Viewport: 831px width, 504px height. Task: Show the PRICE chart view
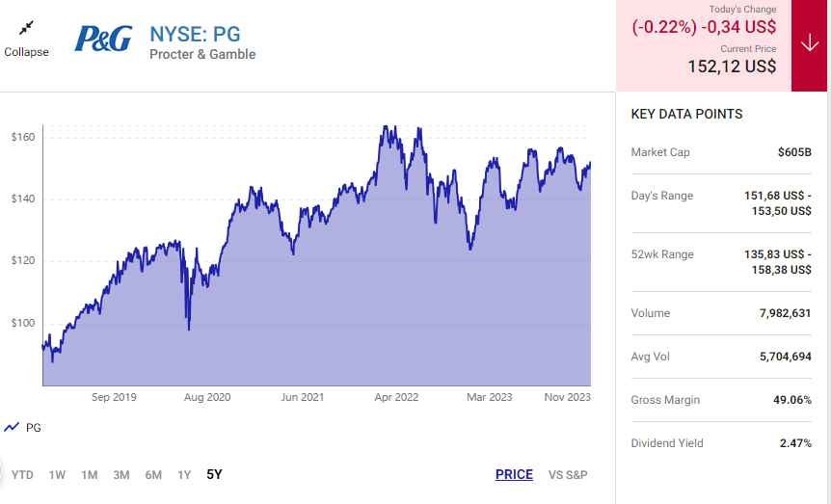[x=514, y=474]
